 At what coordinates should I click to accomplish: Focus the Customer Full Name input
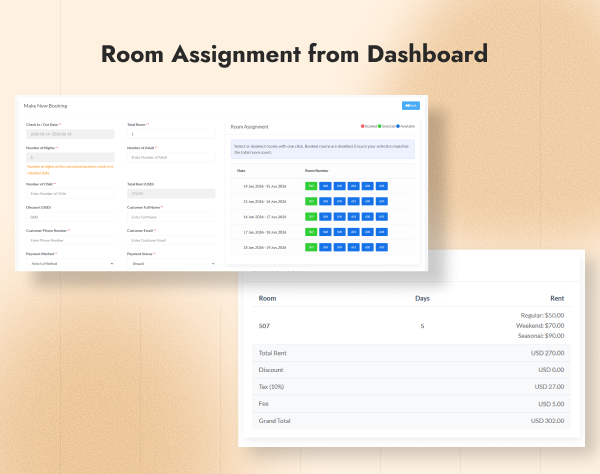click(171, 217)
